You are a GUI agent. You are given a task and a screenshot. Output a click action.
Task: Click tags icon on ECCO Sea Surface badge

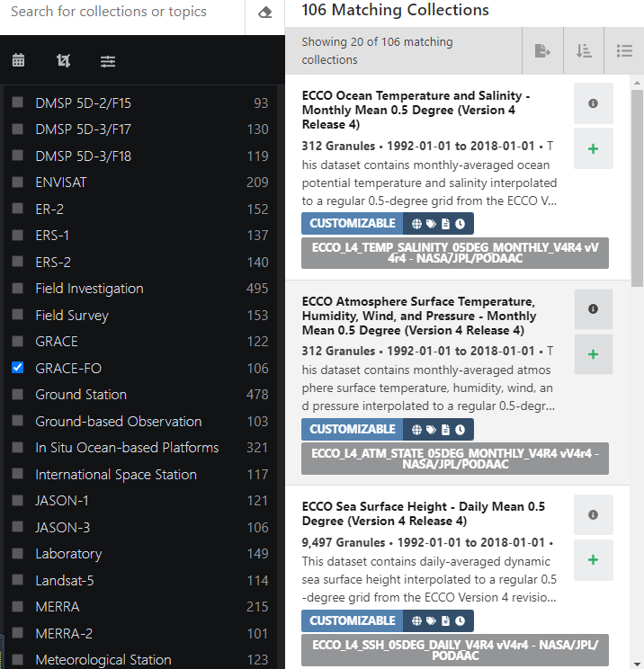(x=431, y=620)
